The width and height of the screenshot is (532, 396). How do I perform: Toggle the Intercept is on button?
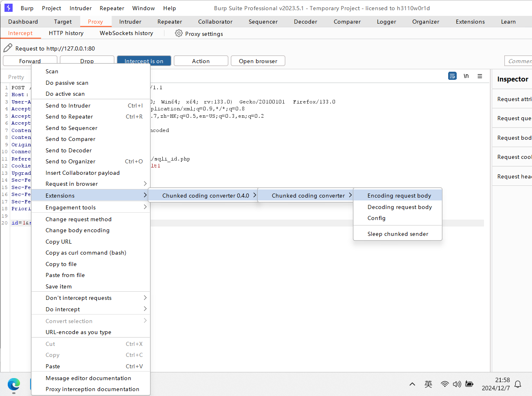tap(144, 61)
